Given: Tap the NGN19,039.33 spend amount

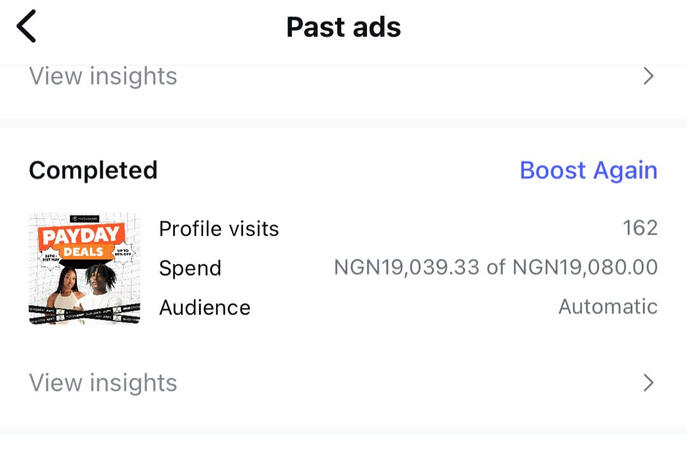Looking at the screenshot, I should pyautogui.click(x=407, y=267).
